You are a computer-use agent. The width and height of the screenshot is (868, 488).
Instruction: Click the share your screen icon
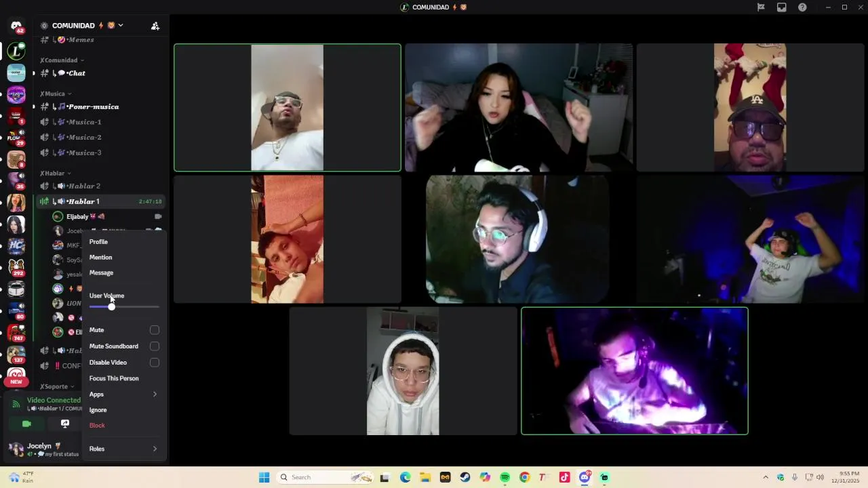tap(65, 424)
